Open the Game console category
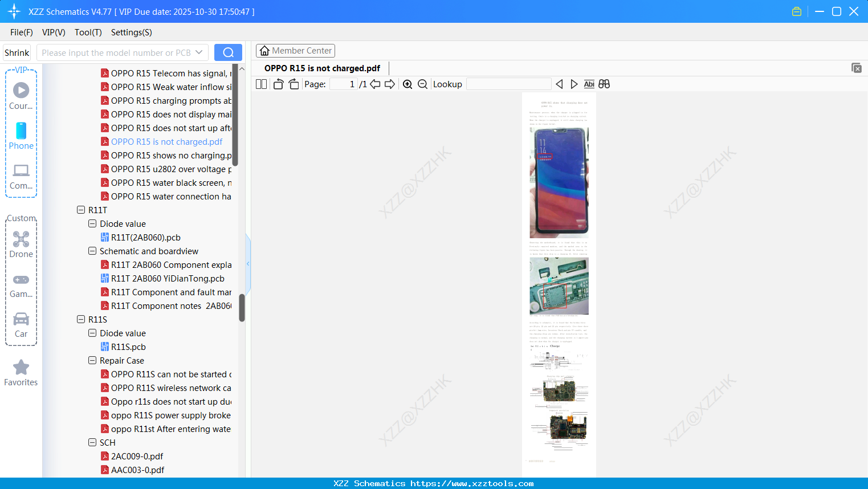Screen dimensions: 868x489 (x=21, y=285)
